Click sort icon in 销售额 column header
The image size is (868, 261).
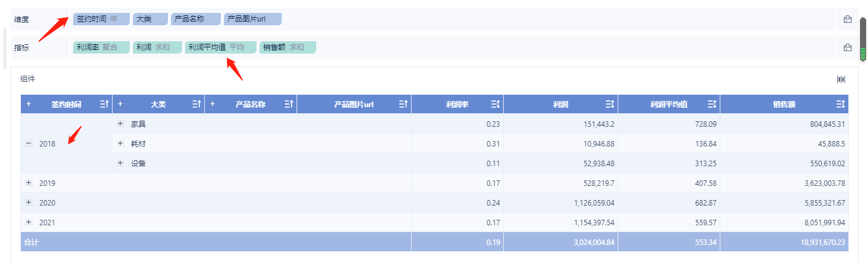click(840, 105)
